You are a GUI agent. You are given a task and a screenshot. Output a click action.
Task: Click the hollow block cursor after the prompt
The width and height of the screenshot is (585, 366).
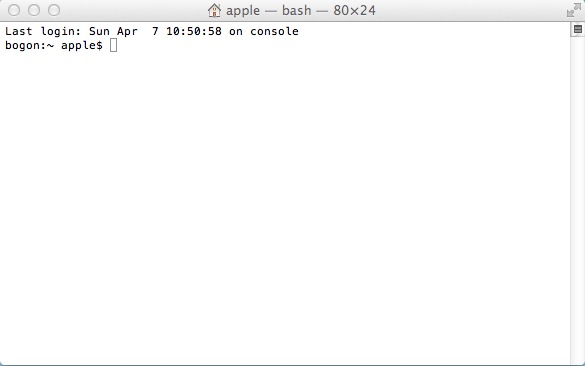click(x=113, y=46)
